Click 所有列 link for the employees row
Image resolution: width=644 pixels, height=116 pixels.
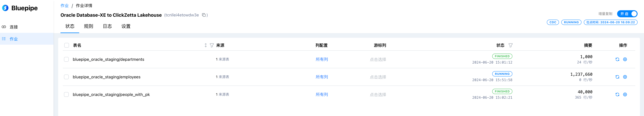click(x=322, y=77)
